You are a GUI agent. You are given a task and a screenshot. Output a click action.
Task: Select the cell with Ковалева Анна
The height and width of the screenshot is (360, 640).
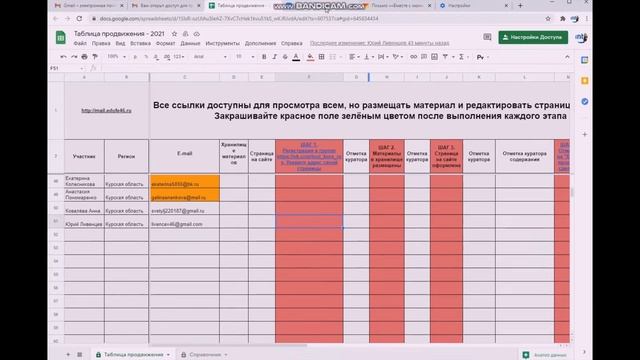pos(84,208)
